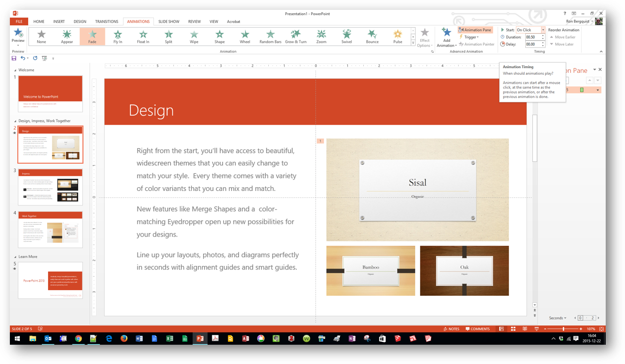This screenshot has width=625, height=364.
Task: Apply the Fly In animation
Action: [118, 36]
